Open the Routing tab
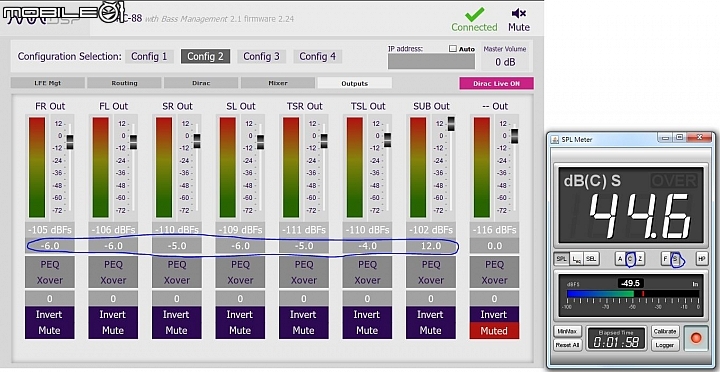Viewport: 720px width, 372px height. (x=124, y=83)
